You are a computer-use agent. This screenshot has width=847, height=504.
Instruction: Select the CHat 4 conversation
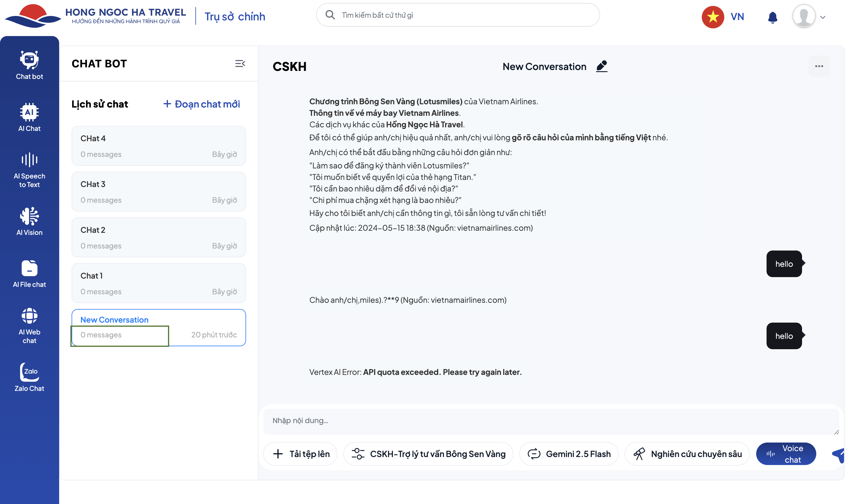pos(159,146)
